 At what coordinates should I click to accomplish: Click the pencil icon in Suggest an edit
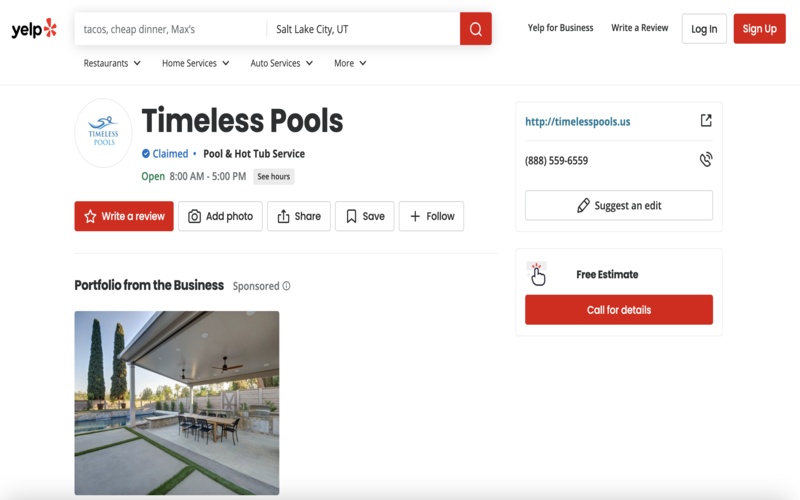pos(583,205)
